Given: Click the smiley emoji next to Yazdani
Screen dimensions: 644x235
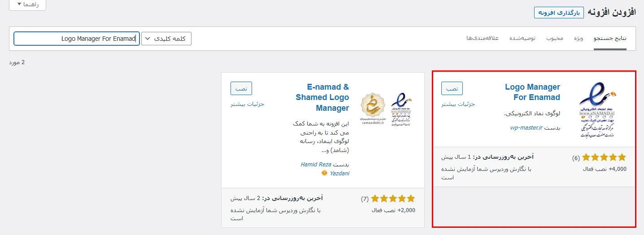Looking at the screenshot, I should (x=325, y=173).
